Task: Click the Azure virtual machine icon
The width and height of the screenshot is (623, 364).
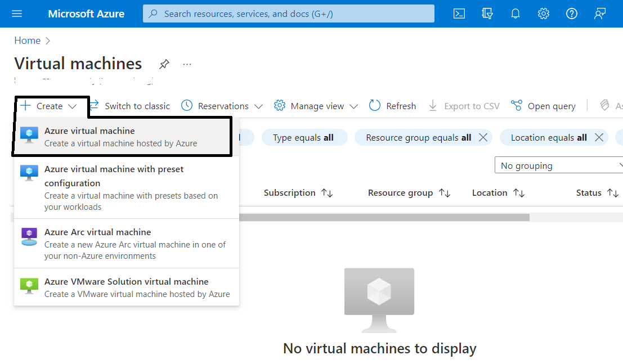Action: point(29,135)
